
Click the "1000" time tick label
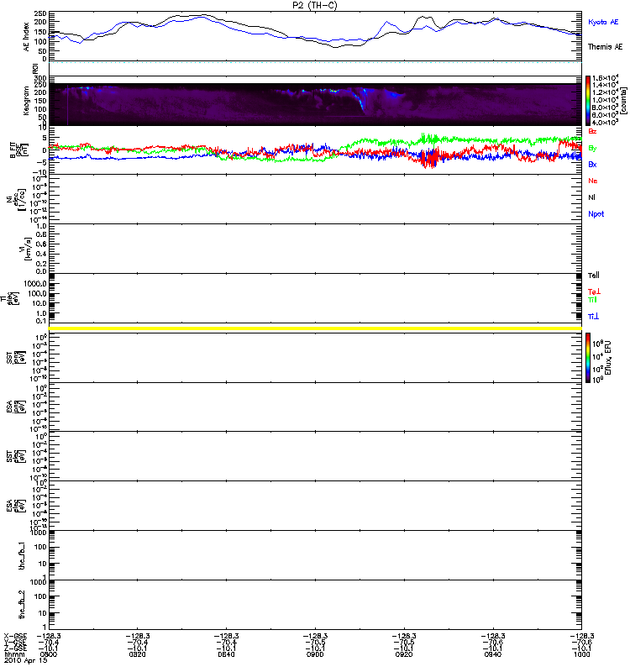click(x=581, y=654)
